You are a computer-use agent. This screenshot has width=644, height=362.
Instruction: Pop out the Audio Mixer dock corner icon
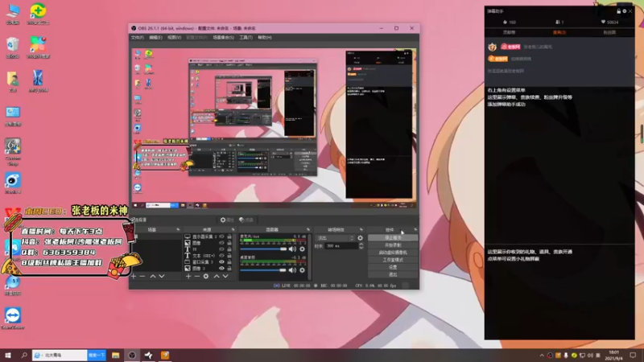tap(308, 229)
